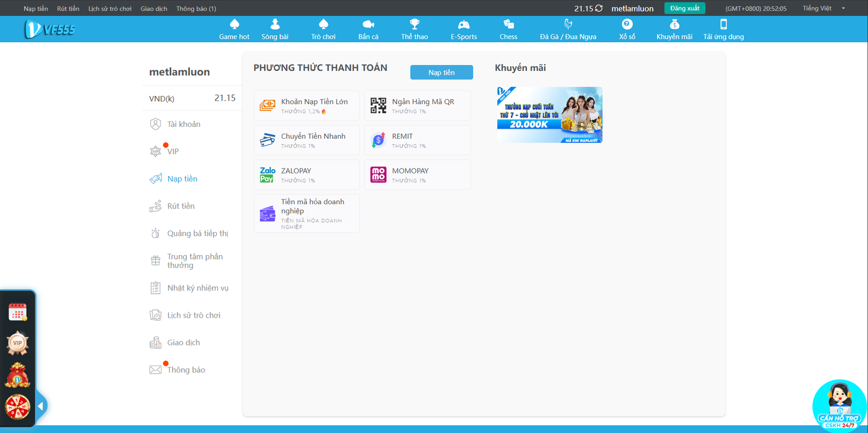Viewport: 868px width, 433px height.
Task: Click the spin wheel floating icon
Action: 17,406
